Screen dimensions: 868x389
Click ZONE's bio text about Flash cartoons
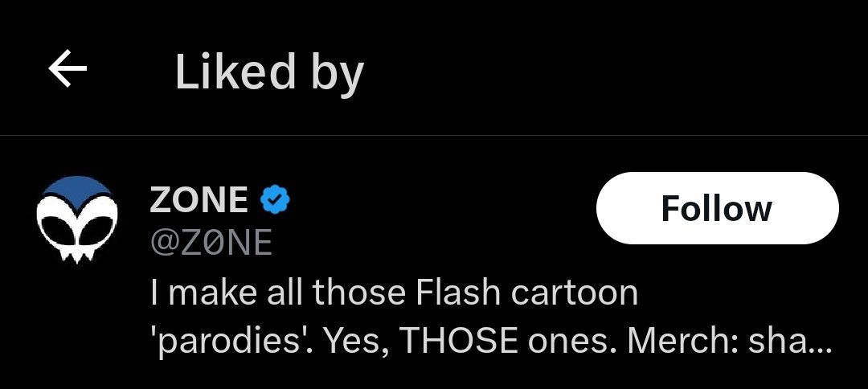[394, 292]
